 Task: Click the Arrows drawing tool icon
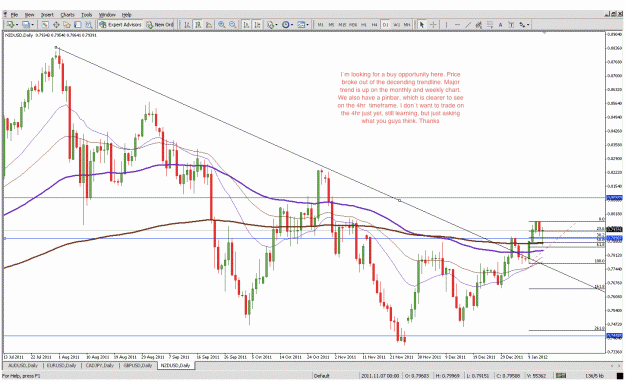click(x=522, y=25)
